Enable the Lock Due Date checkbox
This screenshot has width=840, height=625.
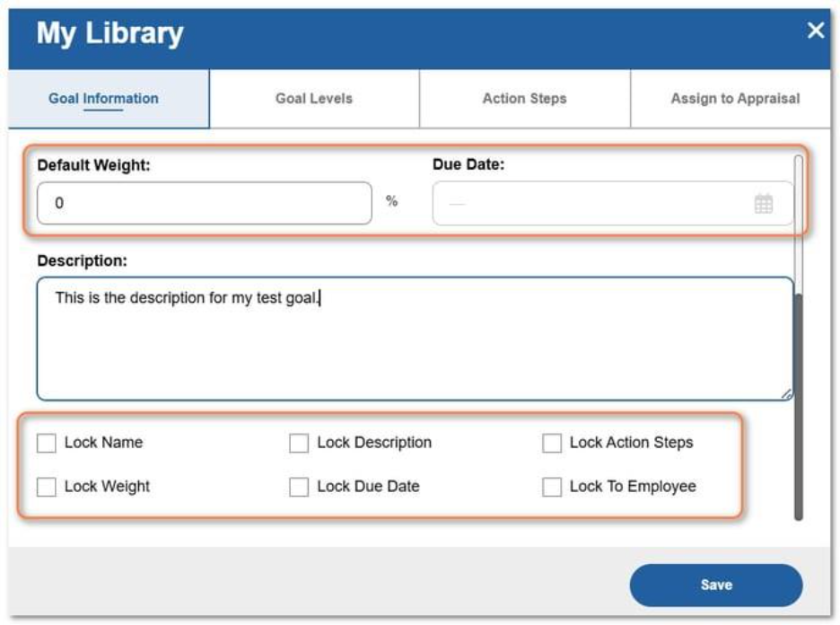pos(299,488)
